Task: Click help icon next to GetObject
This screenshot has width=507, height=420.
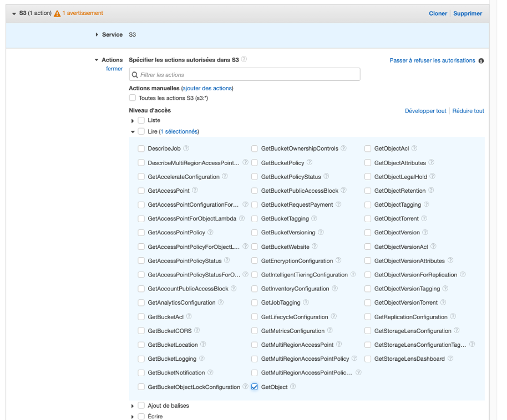Action: (x=293, y=386)
